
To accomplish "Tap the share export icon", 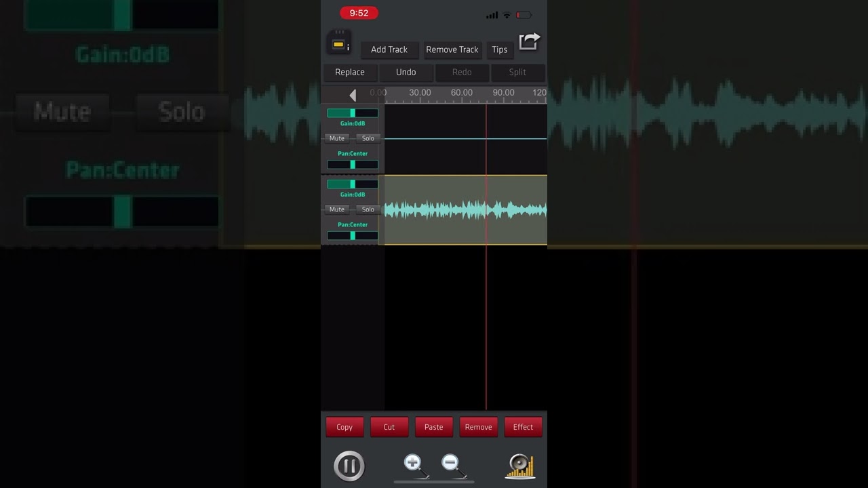I will coord(529,42).
